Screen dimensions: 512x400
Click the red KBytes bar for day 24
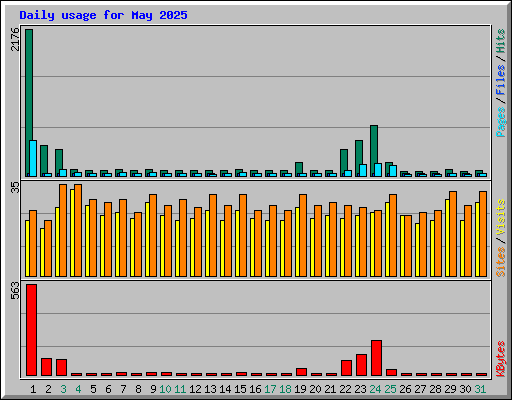(x=376, y=358)
